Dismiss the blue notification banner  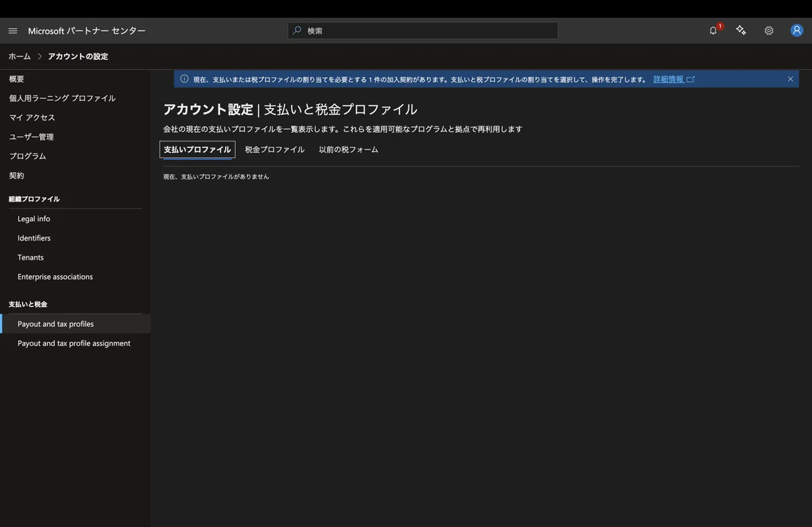click(790, 79)
